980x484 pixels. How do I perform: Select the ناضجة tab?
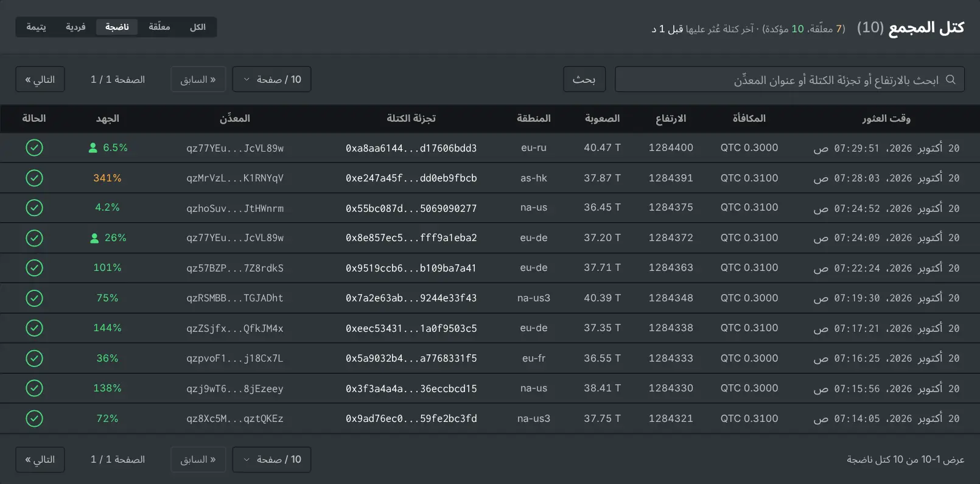[117, 27]
